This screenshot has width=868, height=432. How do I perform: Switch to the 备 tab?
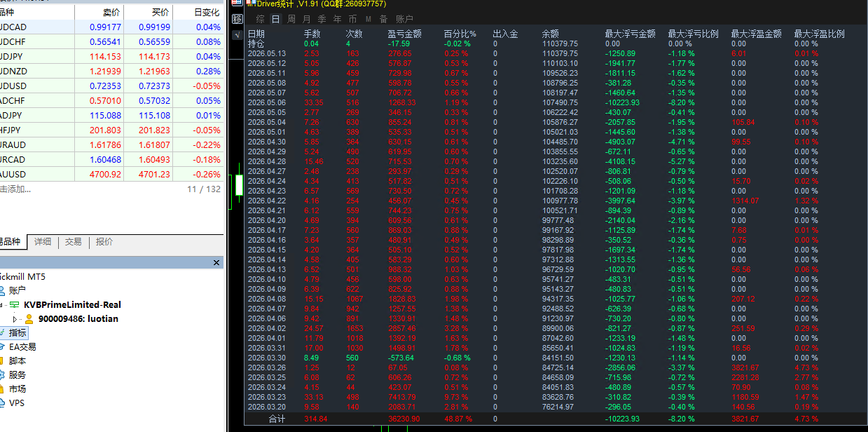[x=383, y=19]
